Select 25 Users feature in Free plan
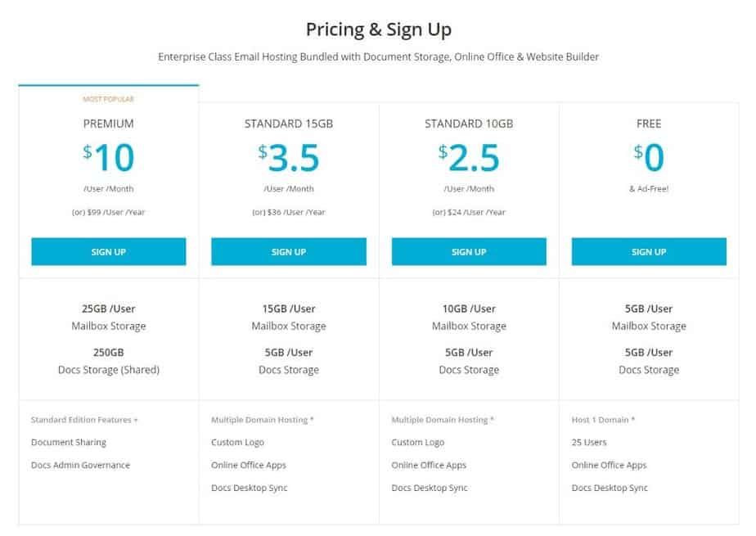 click(x=589, y=443)
